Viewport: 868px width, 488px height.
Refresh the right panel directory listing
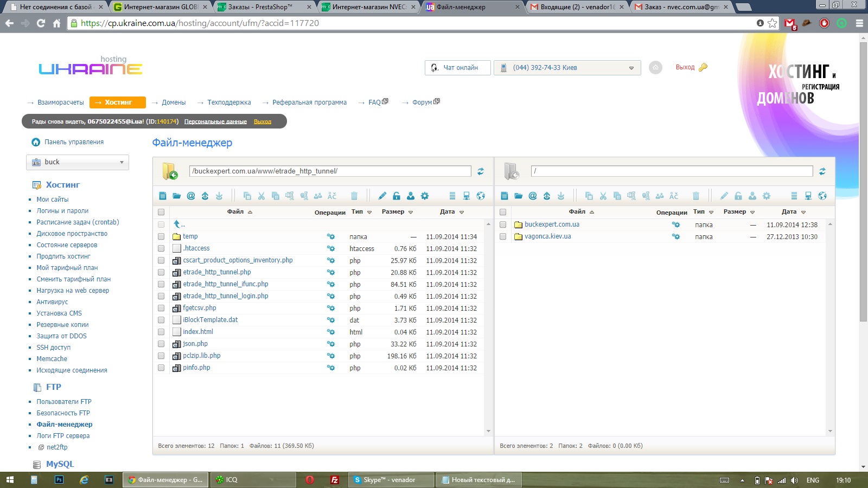point(822,171)
